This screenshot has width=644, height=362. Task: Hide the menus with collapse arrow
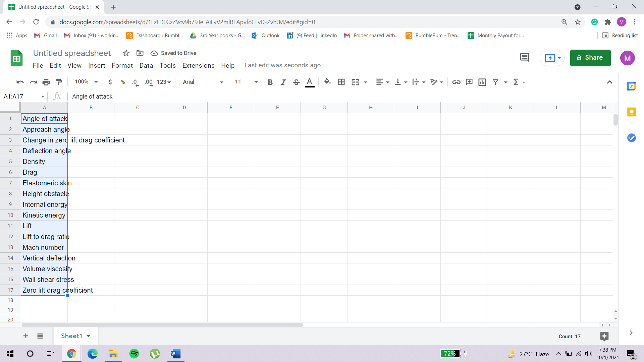coord(610,82)
